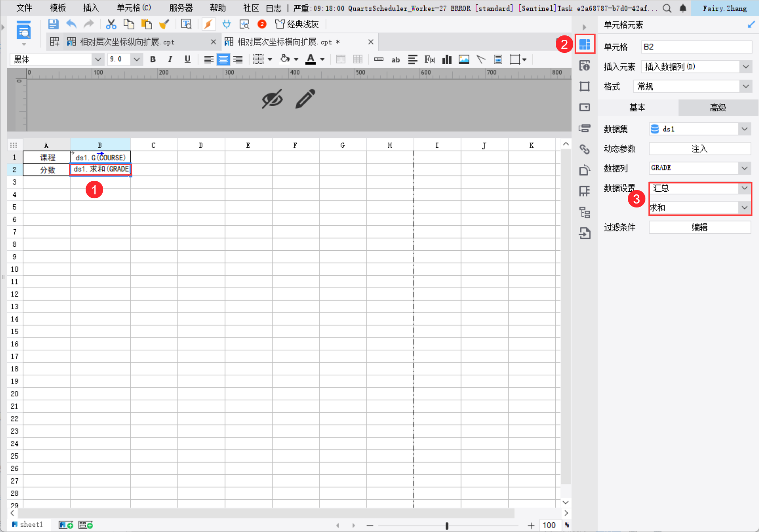The image size is (759, 532).
Task: Open the large paginated preview button
Action: point(24,31)
